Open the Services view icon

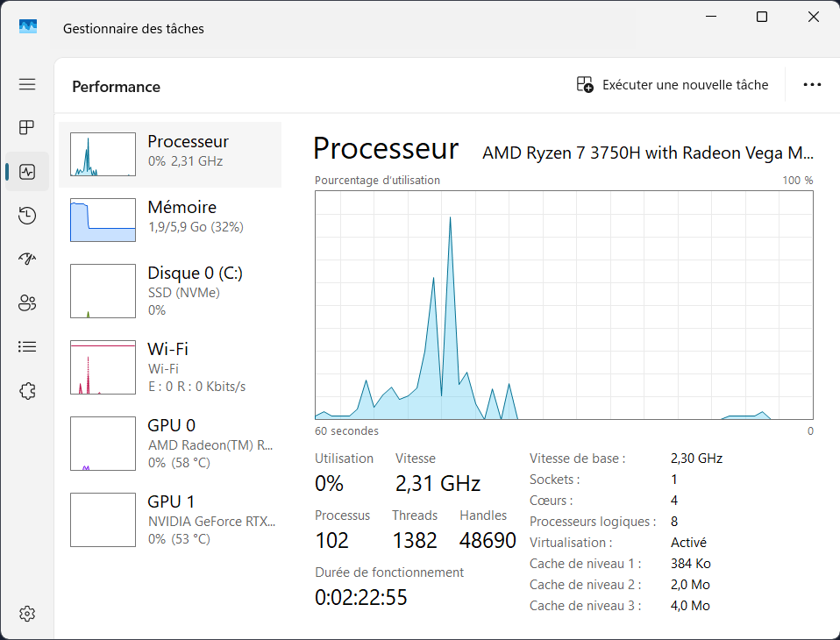pos(26,390)
